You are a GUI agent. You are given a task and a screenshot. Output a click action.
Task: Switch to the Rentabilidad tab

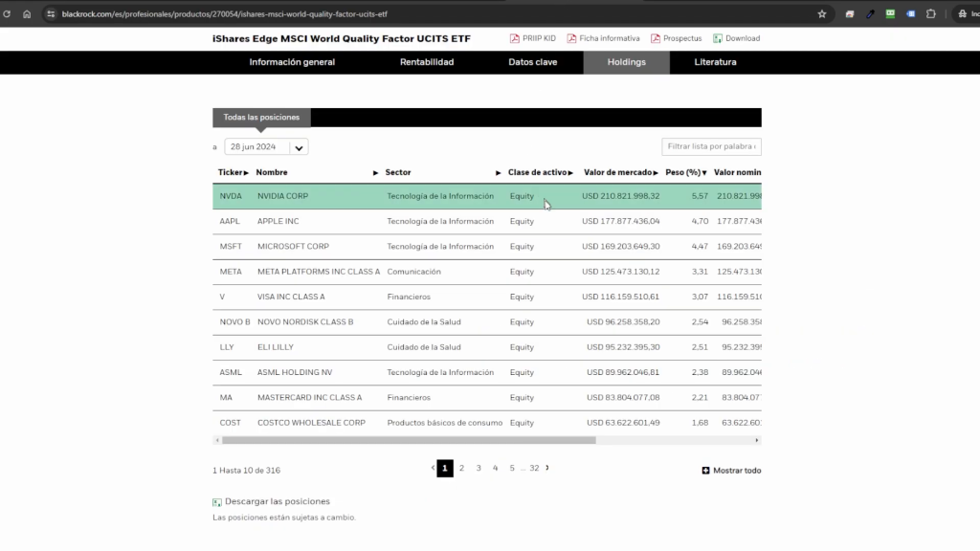coord(427,62)
